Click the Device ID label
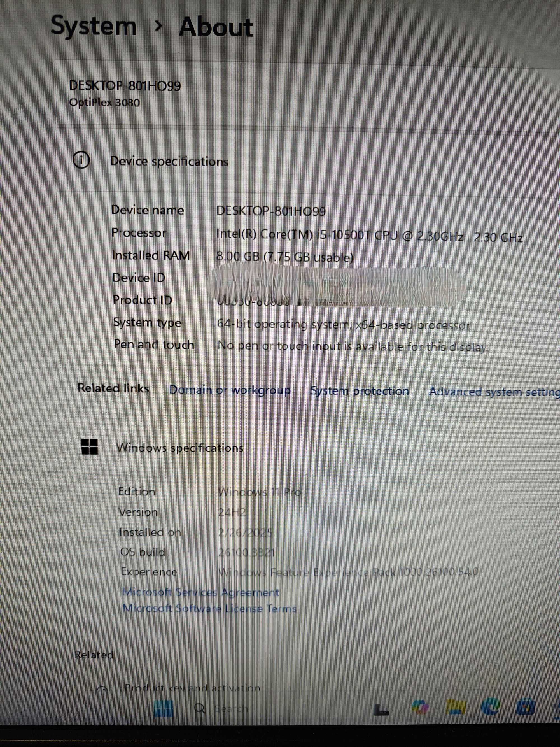 139,278
